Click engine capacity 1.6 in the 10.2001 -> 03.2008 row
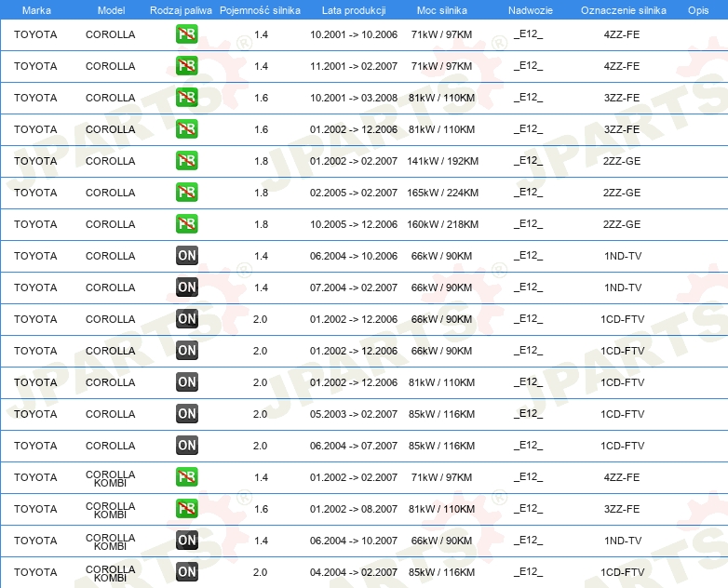The image size is (728, 588). pyautogui.click(x=261, y=98)
